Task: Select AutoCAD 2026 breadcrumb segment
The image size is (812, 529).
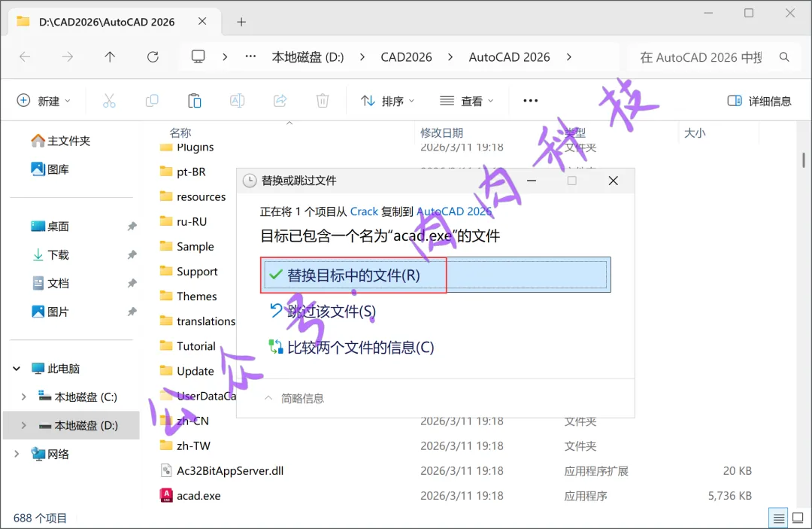Action: (x=509, y=57)
